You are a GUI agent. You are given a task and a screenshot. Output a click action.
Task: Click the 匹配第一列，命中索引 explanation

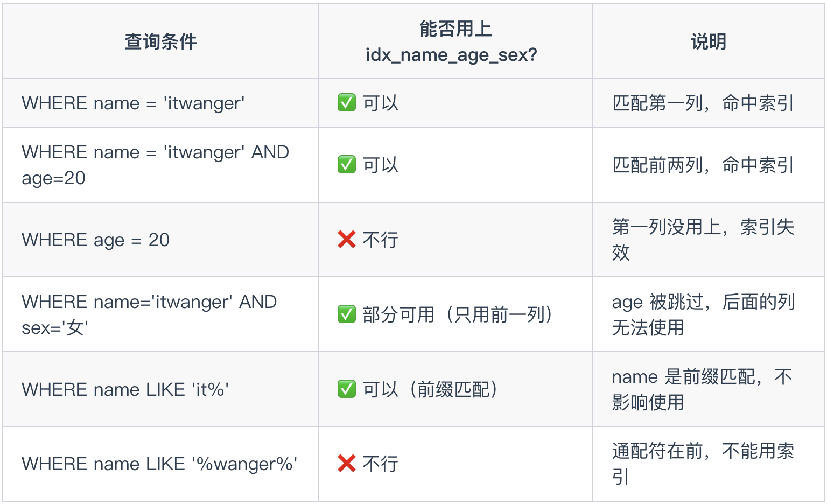pos(703,103)
